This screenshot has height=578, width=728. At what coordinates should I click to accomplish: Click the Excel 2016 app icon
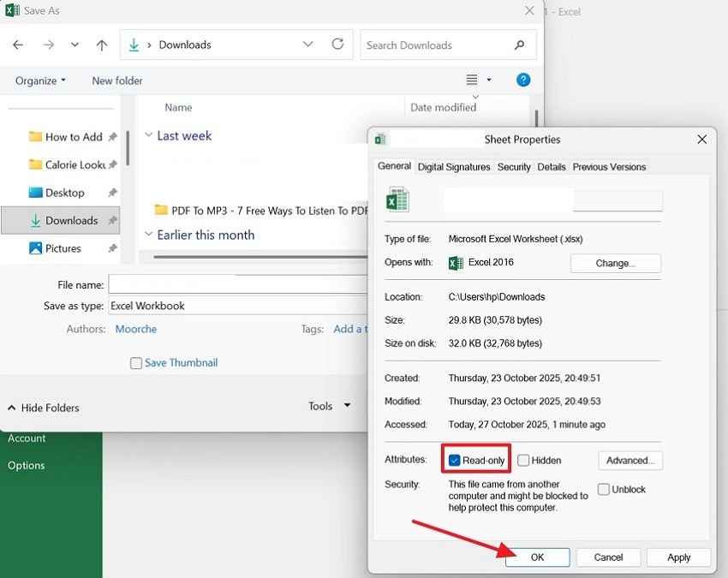[456, 263]
